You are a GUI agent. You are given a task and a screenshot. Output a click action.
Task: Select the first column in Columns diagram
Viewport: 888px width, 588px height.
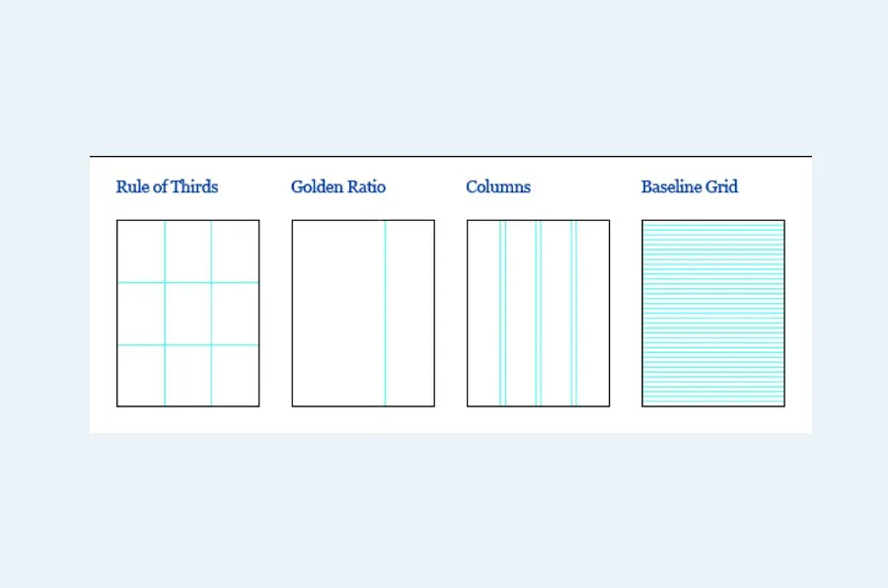pos(483,313)
